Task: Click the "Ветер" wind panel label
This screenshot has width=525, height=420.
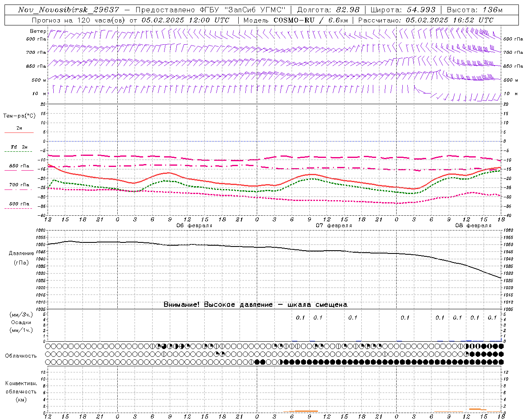Action: [38, 31]
